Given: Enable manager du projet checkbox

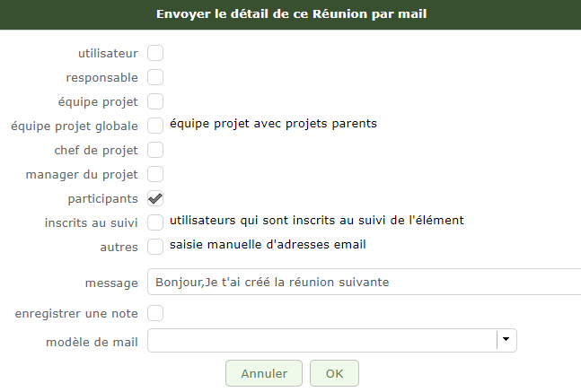Looking at the screenshot, I should (x=155, y=174).
